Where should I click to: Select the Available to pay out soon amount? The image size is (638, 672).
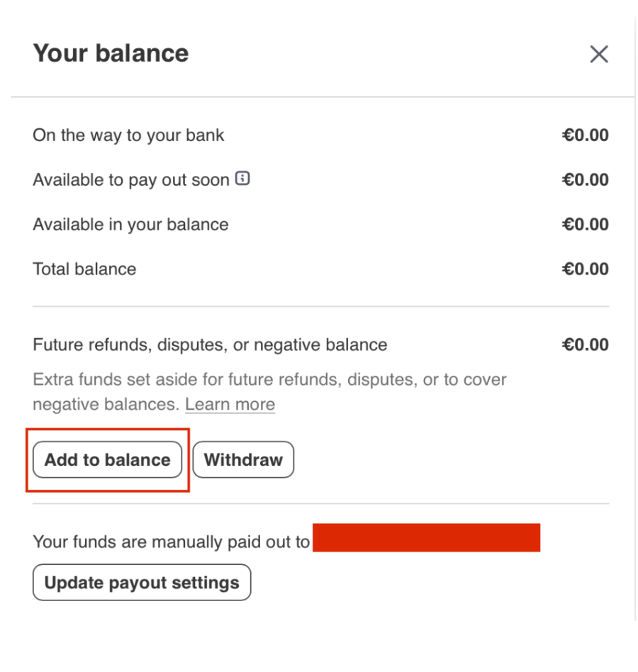(x=586, y=180)
